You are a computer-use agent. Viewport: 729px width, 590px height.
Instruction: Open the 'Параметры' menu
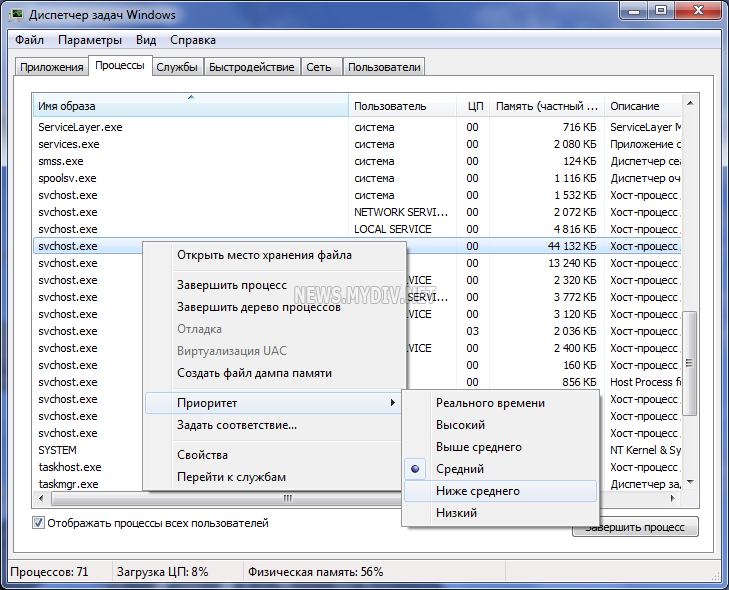[90, 40]
